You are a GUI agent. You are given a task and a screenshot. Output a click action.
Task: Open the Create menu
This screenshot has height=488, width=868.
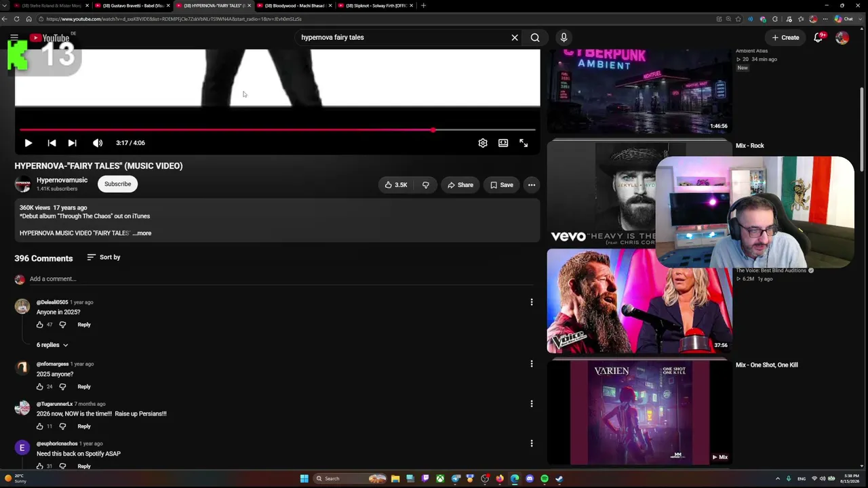(785, 37)
